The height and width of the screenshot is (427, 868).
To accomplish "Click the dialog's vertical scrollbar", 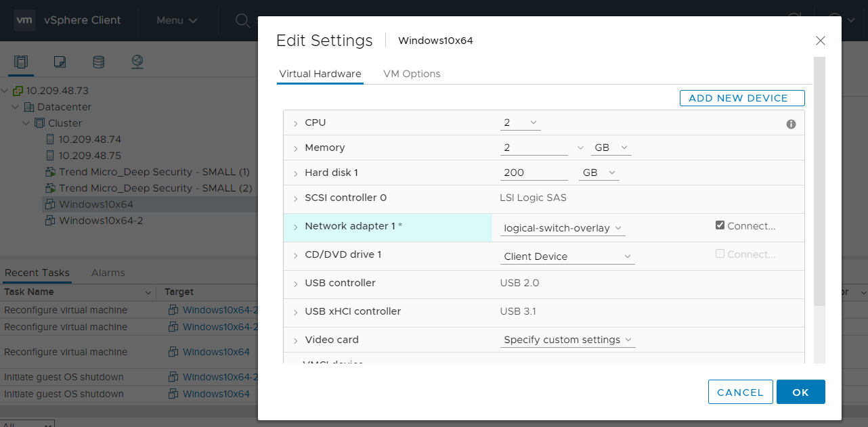I will point(819,183).
